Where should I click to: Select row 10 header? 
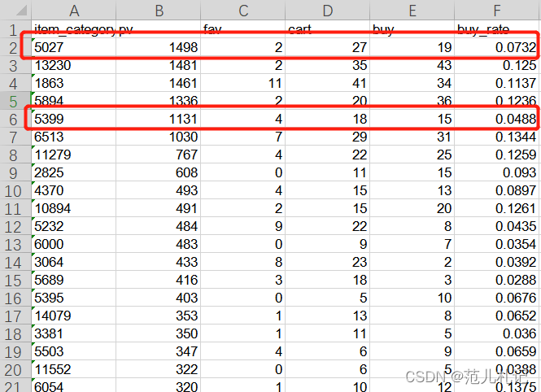[15, 190]
